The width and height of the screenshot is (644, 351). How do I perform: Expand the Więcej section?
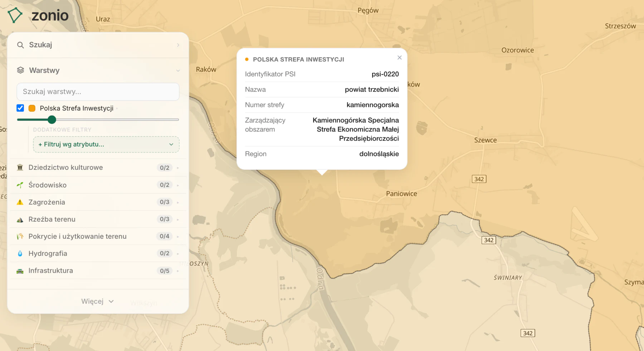click(x=98, y=301)
